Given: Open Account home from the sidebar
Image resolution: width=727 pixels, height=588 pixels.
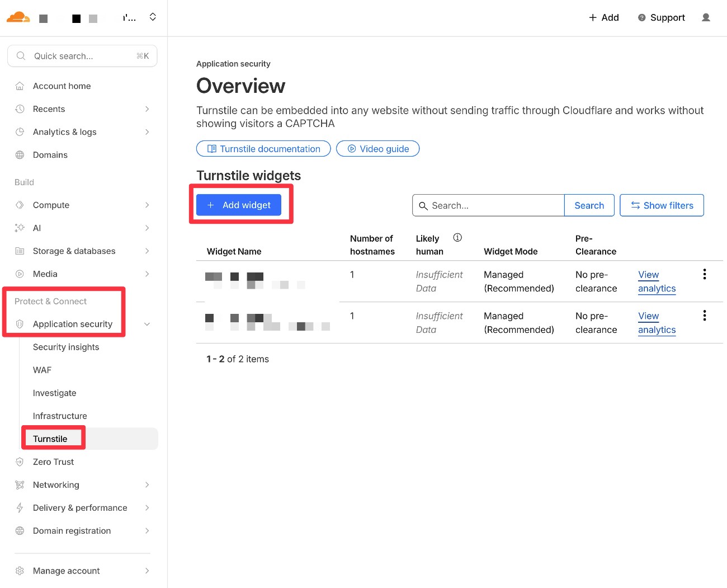Looking at the screenshot, I should [x=62, y=86].
